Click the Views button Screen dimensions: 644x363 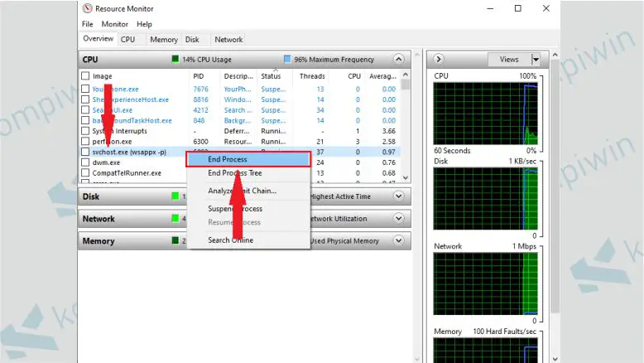(509, 60)
